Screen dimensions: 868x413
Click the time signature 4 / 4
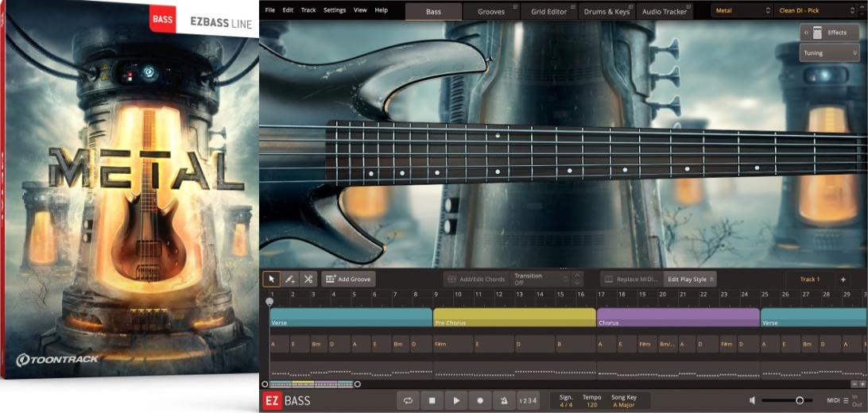pos(566,405)
